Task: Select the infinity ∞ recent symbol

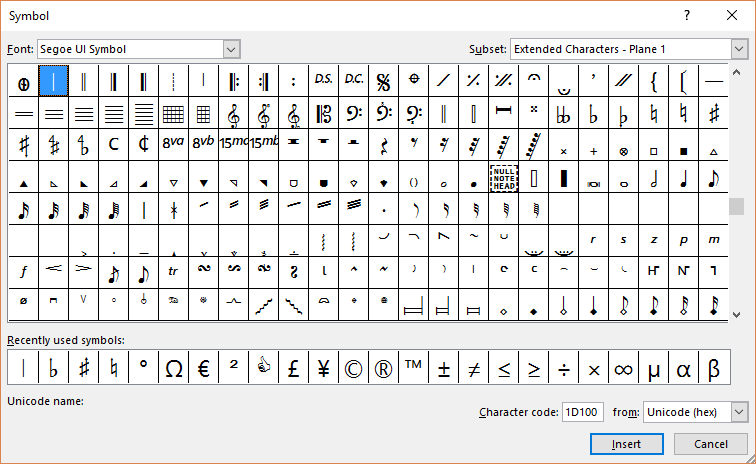Action: (x=623, y=368)
